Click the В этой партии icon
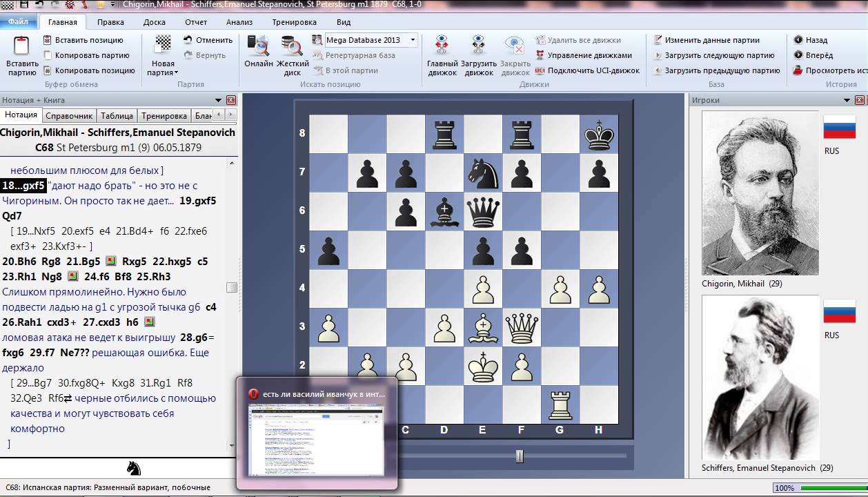The image size is (868, 497). [x=317, y=70]
